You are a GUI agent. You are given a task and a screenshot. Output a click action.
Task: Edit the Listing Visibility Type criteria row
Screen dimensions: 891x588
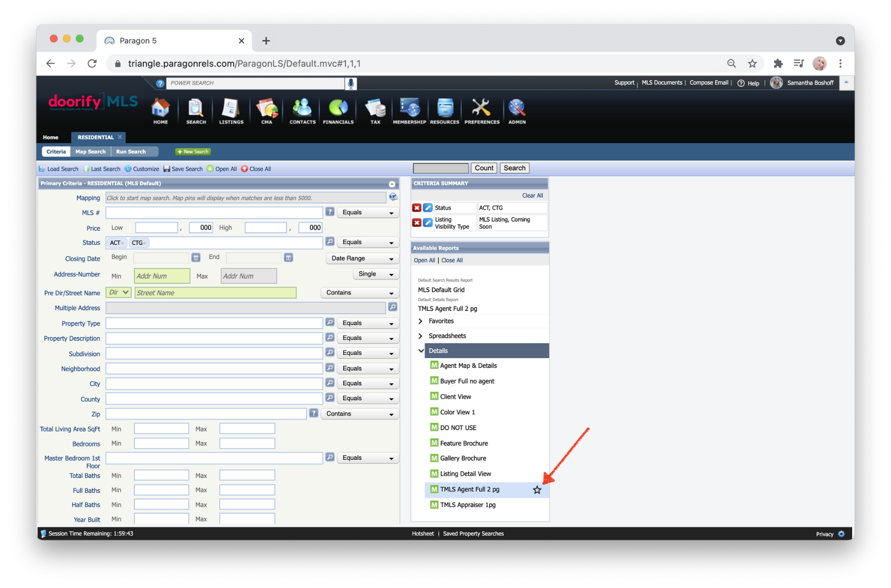click(427, 222)
